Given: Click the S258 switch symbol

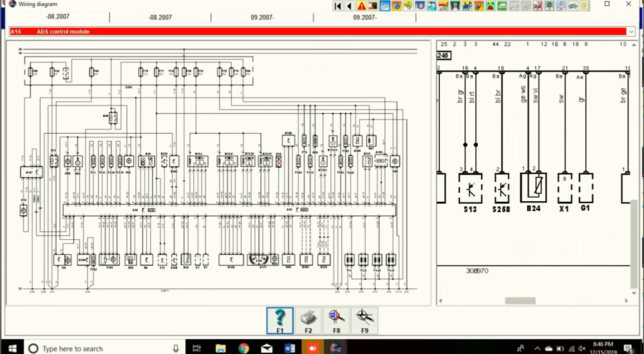Looking at the screenshot, I should (502, 188).
